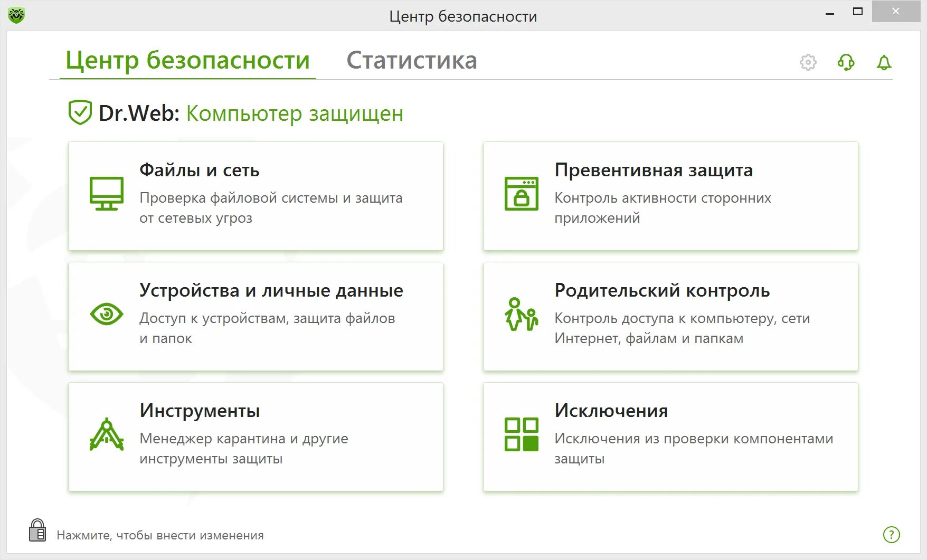
Task: Show notifications with the bell icon
Action: tap(884, 63)
